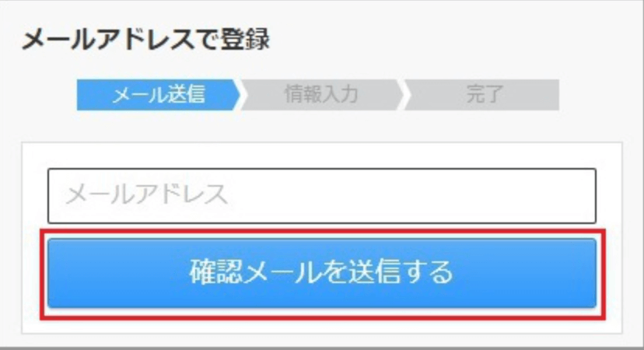
Task: Click the text label 確認メールを送信する
Action: [321, 272]
